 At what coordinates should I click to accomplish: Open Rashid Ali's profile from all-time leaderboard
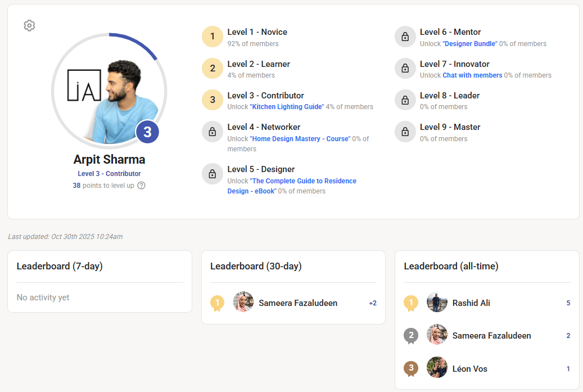(x=471, y=303)
